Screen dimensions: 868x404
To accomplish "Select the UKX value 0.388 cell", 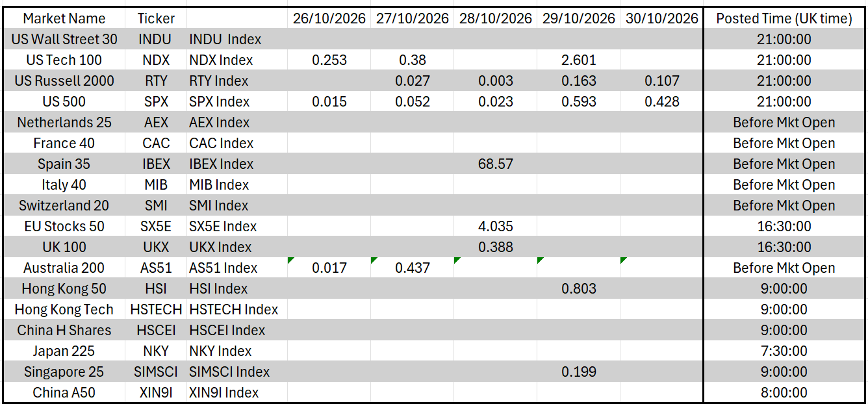I will pyautogui.click(x=496, y=247).
